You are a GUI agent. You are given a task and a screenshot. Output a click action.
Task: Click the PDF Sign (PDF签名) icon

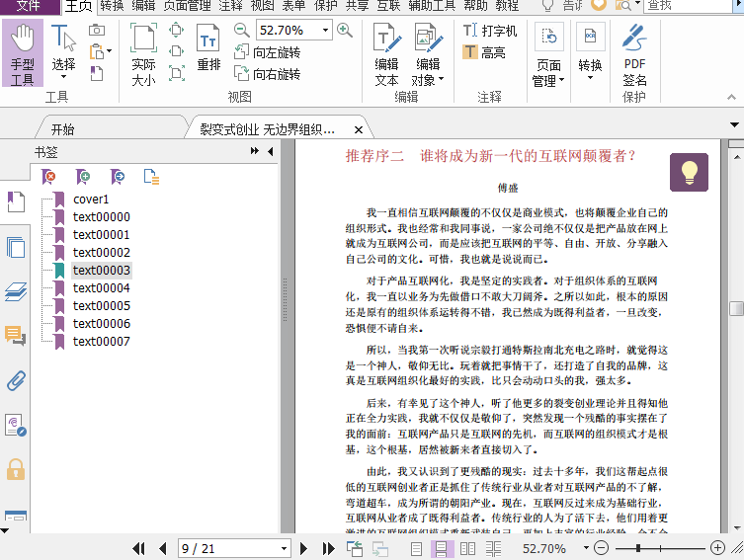tap(634, 54)
